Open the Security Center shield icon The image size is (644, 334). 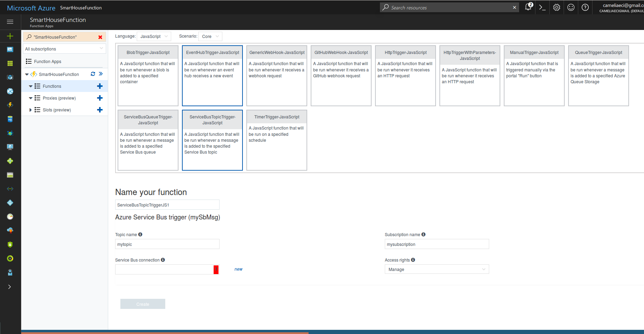tap(10, 244)
